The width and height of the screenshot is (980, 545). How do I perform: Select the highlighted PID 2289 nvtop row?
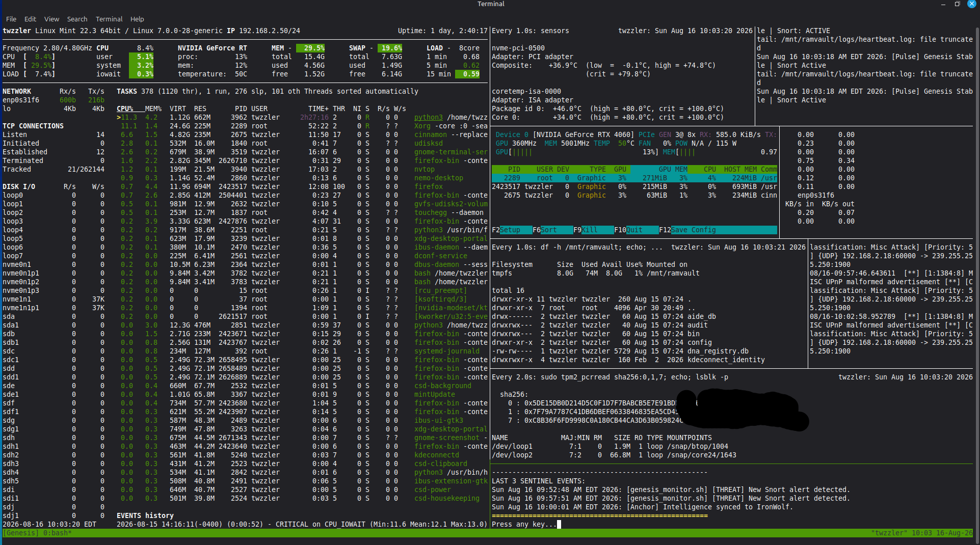point(634,178)
